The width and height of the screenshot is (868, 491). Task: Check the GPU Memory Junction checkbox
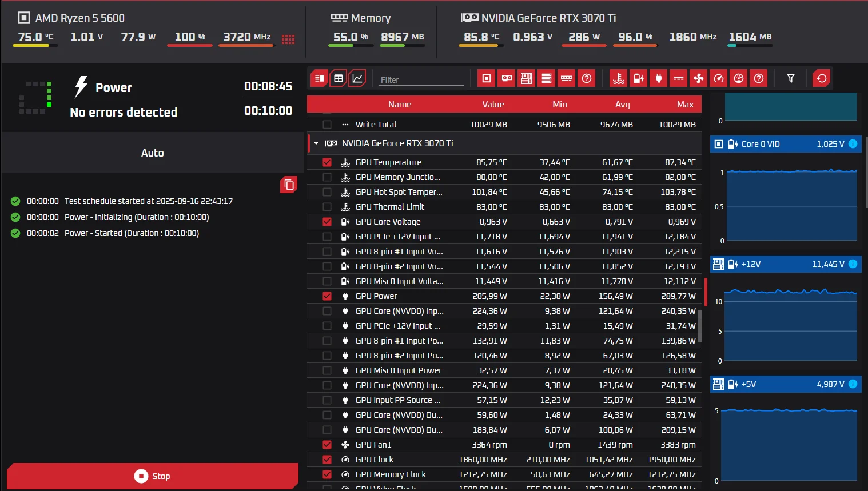coord(327,177)
